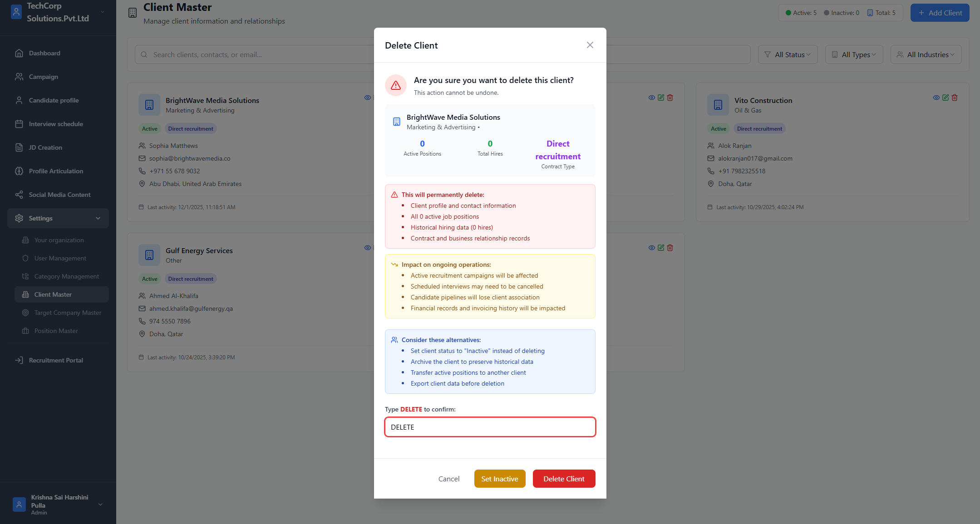The image size is (980, 524).
Task: Click the Recruitment Portal sidebar entry
Action: pyautogui.click(x=55, y=360)
